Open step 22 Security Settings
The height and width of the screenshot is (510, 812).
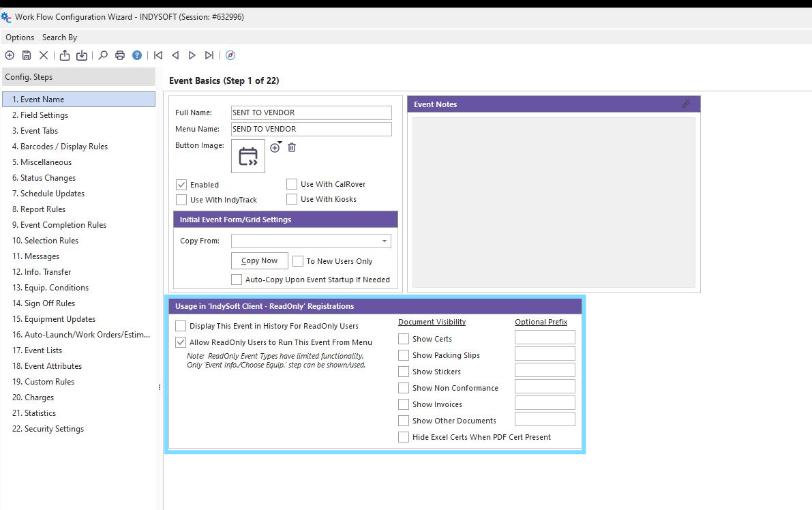click(x=52, y=429)
